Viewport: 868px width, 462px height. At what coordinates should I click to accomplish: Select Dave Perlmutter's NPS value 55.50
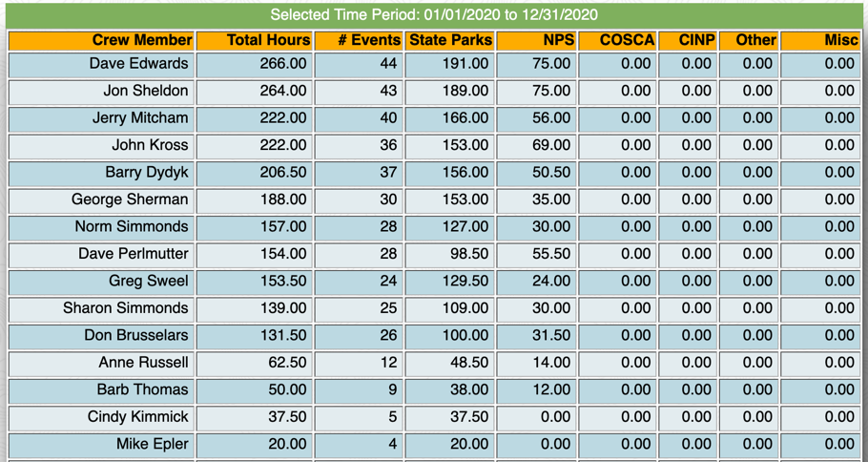point(552,254)
